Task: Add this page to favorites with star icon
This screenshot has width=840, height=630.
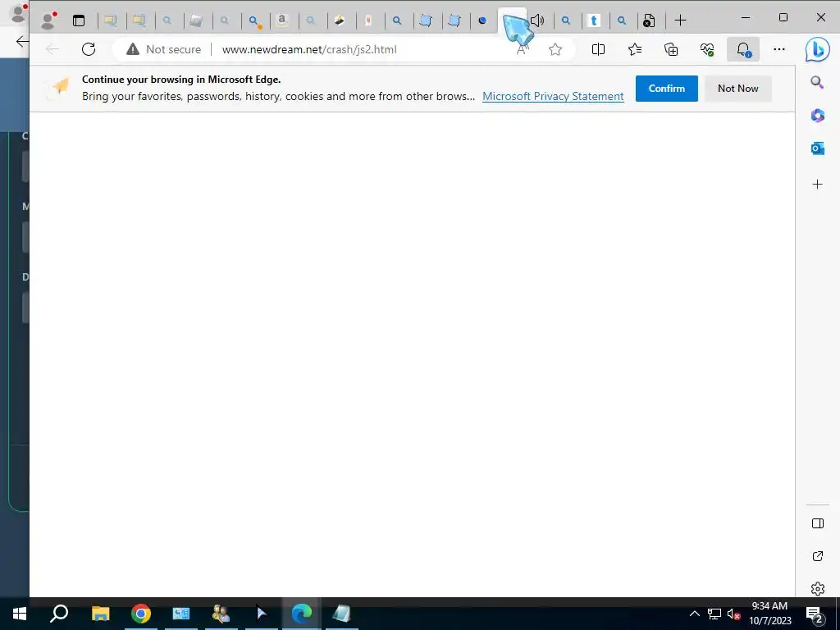Action: coord(555,49)
